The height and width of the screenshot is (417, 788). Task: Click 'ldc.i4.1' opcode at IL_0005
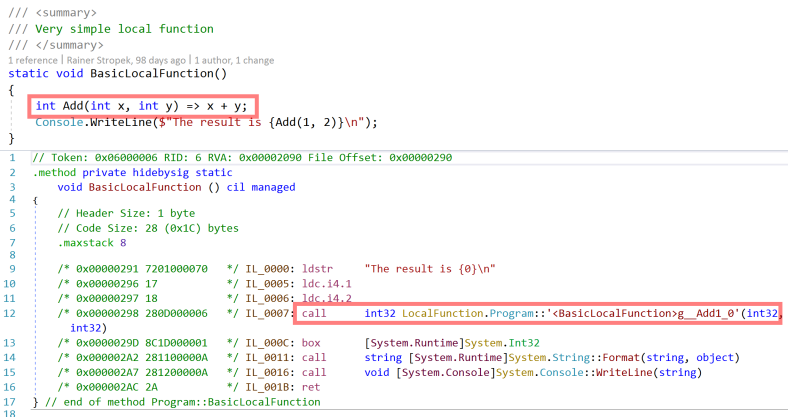[x=327, y=284]
